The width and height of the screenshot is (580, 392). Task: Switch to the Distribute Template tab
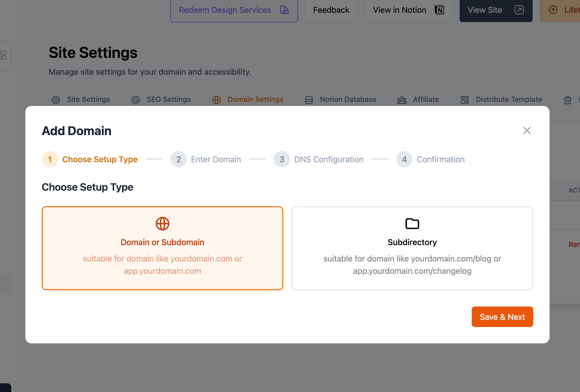click(509, 100)
